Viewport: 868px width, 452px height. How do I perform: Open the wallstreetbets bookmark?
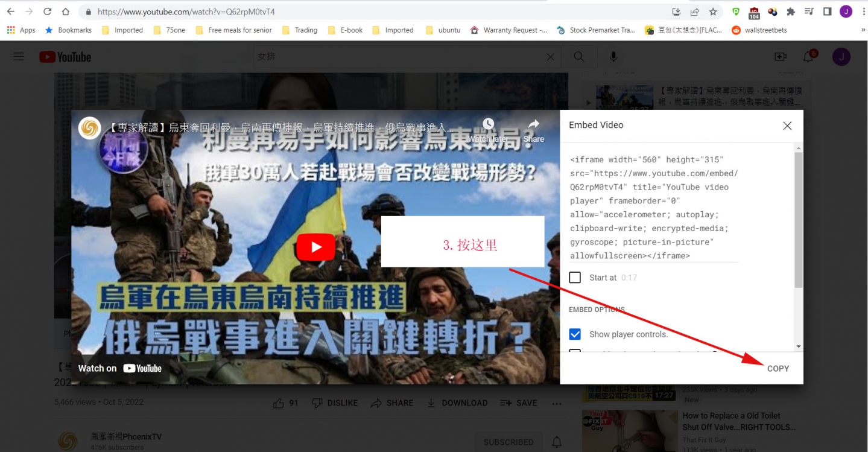point(759,30)
